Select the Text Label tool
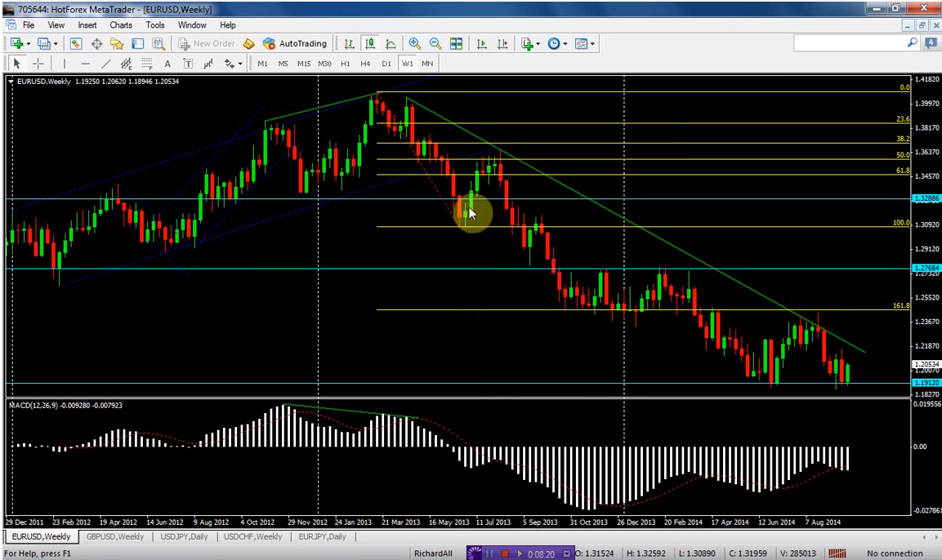This screenshot has width=942, height=560. coord(187,63)
